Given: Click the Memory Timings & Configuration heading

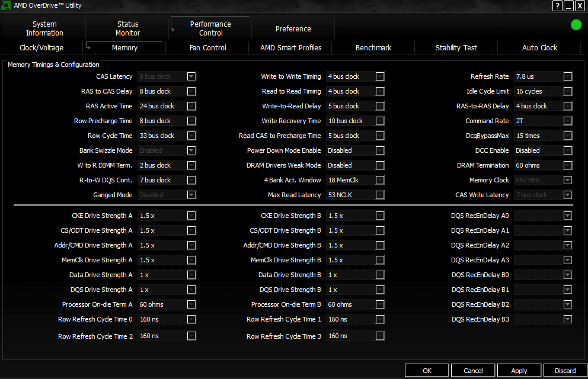Looking at the screenshot, I should point(53,65).
